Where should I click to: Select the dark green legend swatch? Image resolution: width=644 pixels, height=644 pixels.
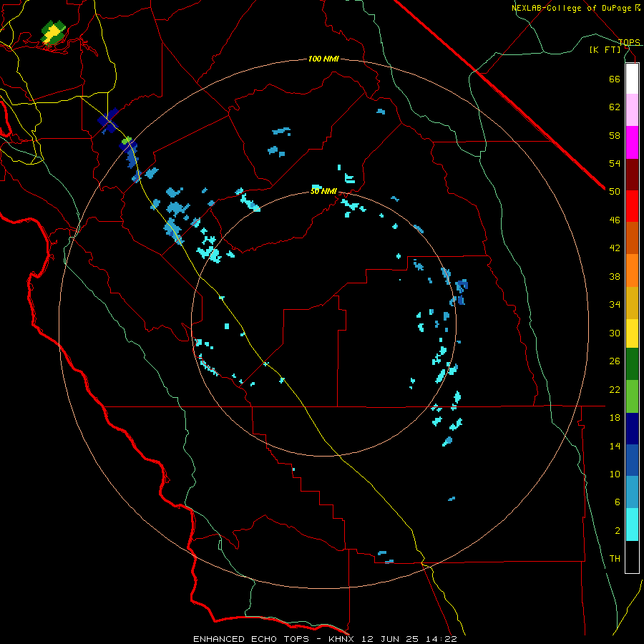[x=632, y=364]
